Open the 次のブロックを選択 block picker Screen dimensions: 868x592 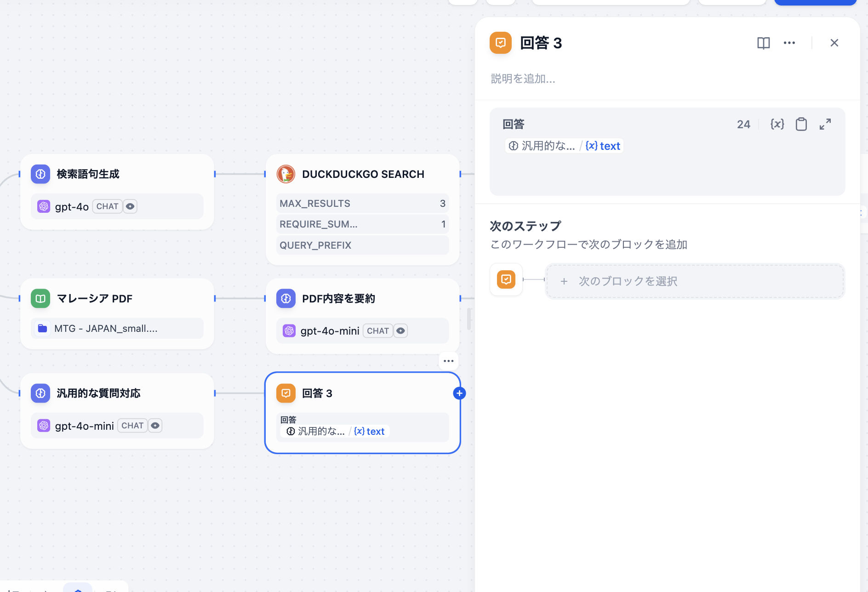tap(694, 281)
